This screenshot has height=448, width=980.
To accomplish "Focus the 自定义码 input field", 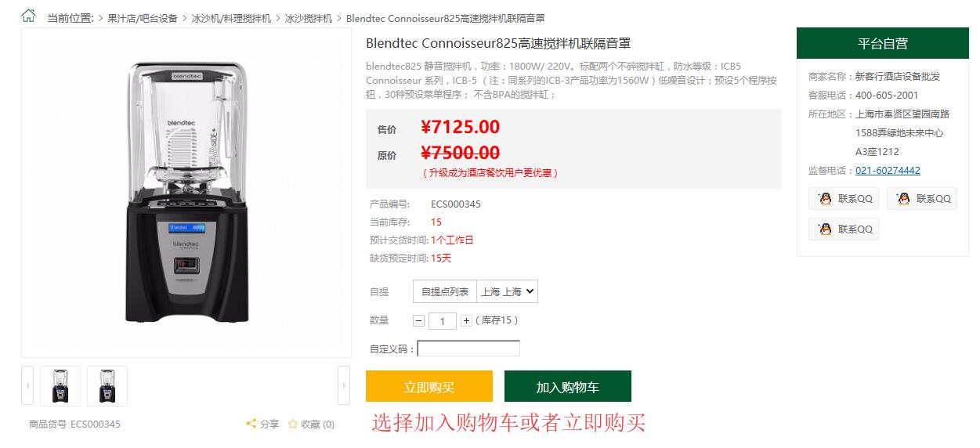I will pyautogui.click(x=468, y=349).
